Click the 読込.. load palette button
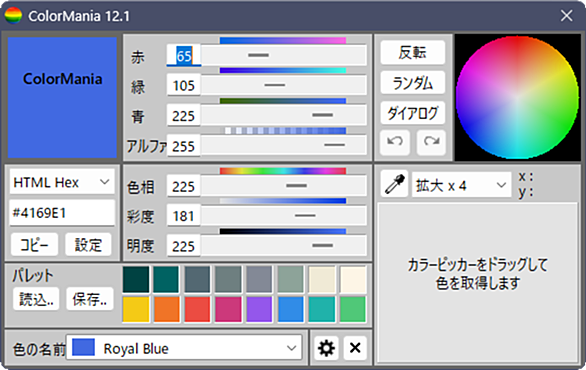 point(36,299)
